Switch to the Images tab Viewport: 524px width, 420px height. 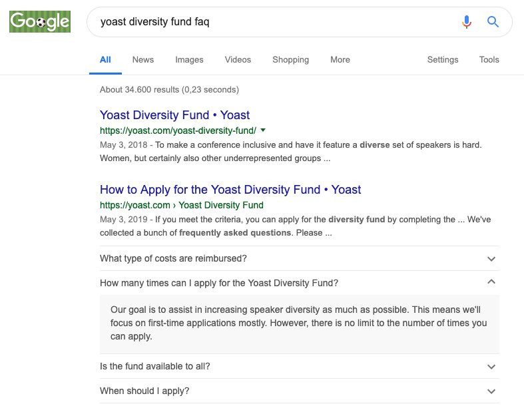coord(189,60)
